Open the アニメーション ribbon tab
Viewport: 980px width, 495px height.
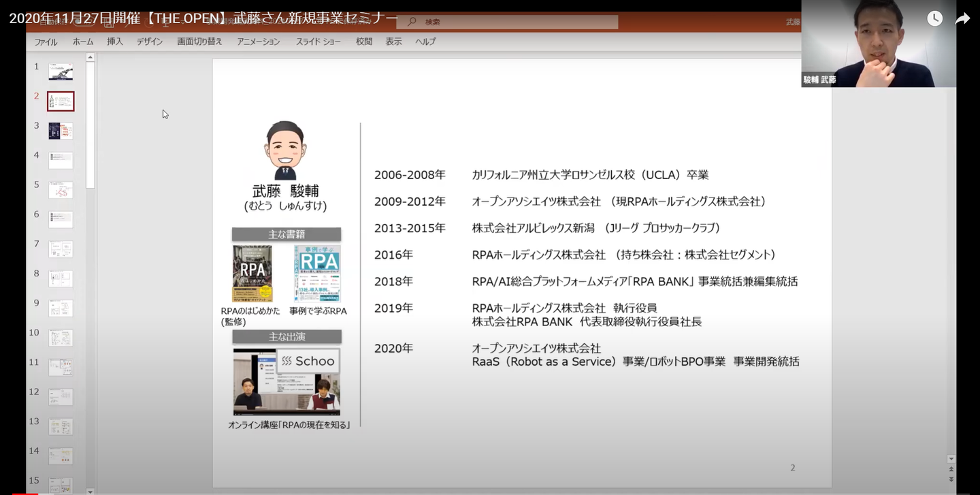coord(258,42)
